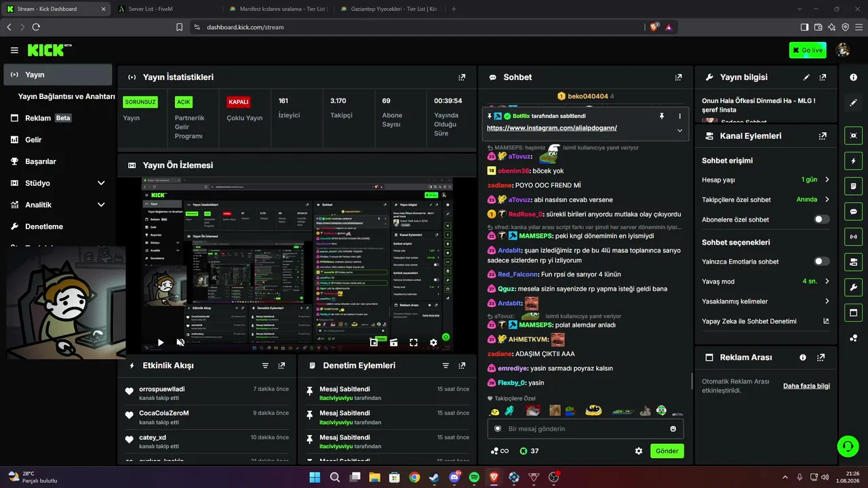The width and height of the screenshot is (868, 488).
Task: Open Hesap yaşı setting chevron
Action: click(x=827, y=180)
